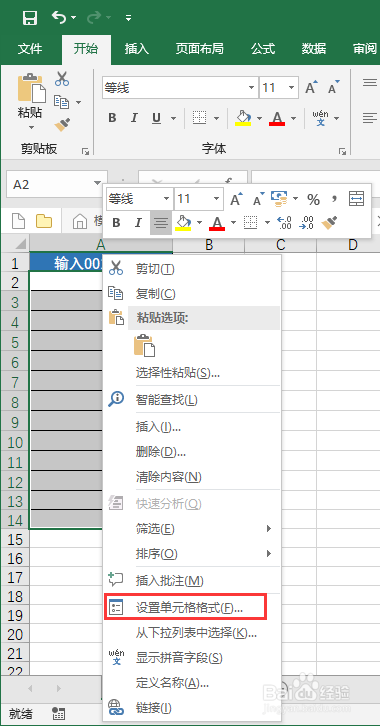Toggle Bold in the ribbon
The image size is (380, 726).
(112, 118)
